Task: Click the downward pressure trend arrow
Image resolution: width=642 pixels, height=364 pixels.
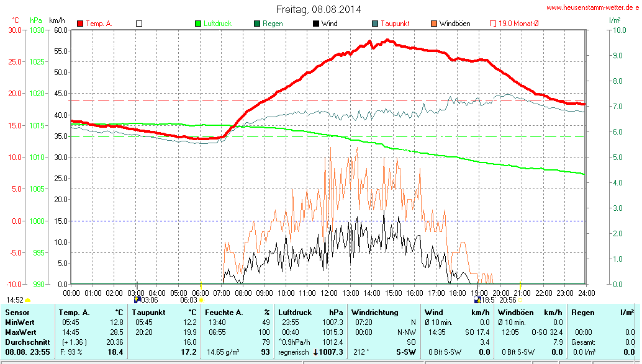Action: point(316,352)
